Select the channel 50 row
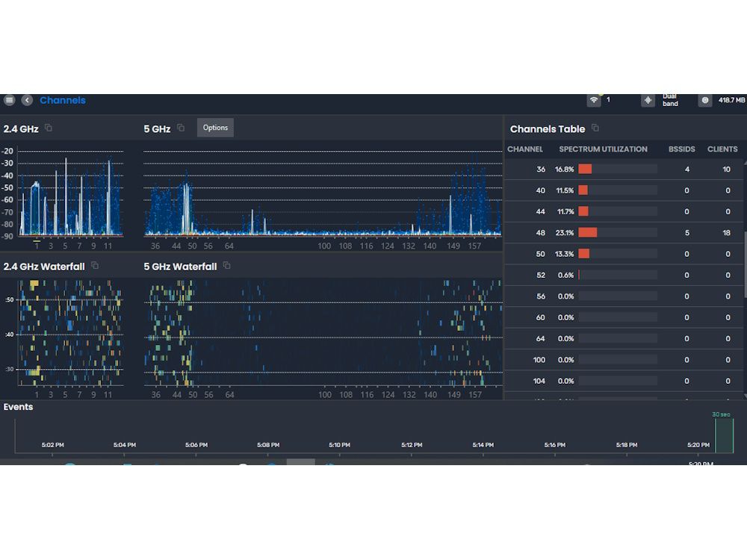Screen dimensions: 747x560 tap(624, 254)
